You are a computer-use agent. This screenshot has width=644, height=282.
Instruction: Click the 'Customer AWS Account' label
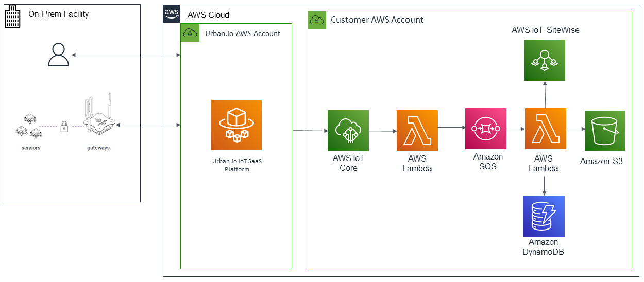377,20
